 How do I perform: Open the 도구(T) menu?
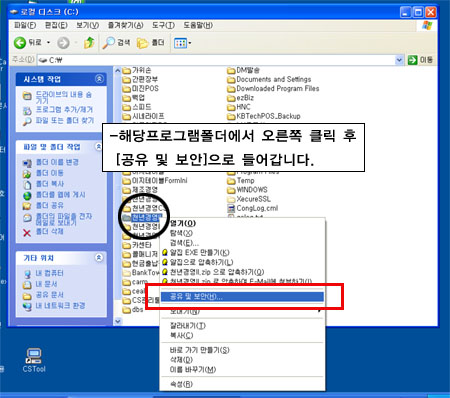163,25
